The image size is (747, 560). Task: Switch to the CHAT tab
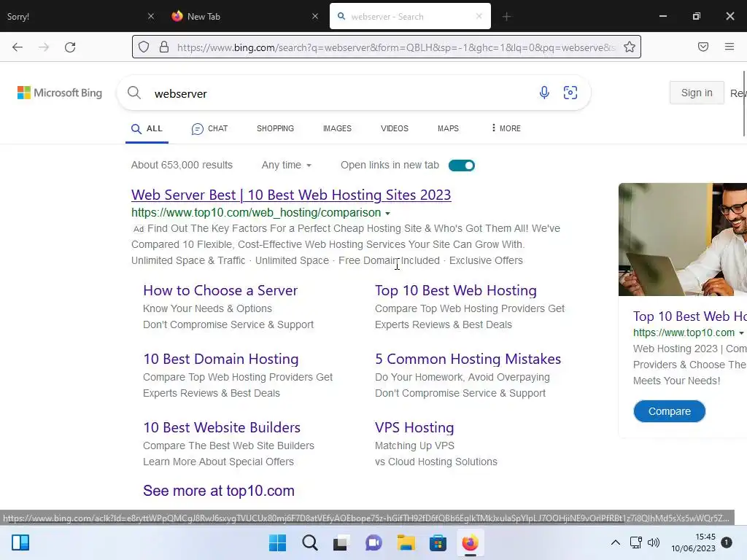[209, 128]
